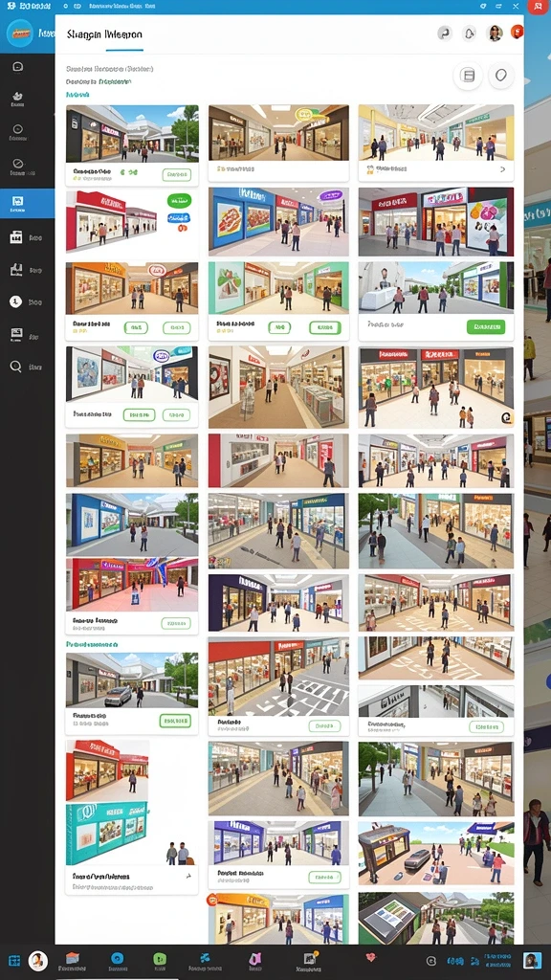The width and height of the screenshot is (551, 980).
Task: Open the blue circle app in the taskbar
Action: 116,958
